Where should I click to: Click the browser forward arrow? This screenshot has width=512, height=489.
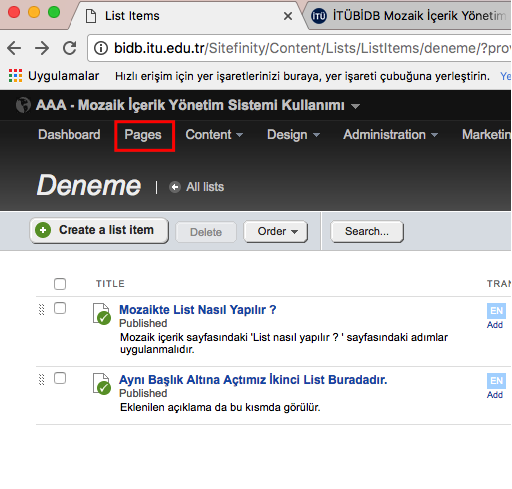(x=42, y=48)
